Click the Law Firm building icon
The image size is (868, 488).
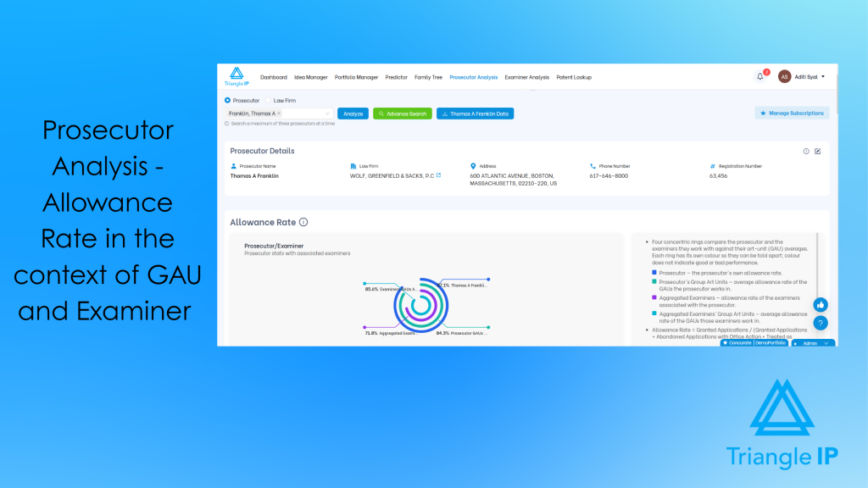(353, 166)
